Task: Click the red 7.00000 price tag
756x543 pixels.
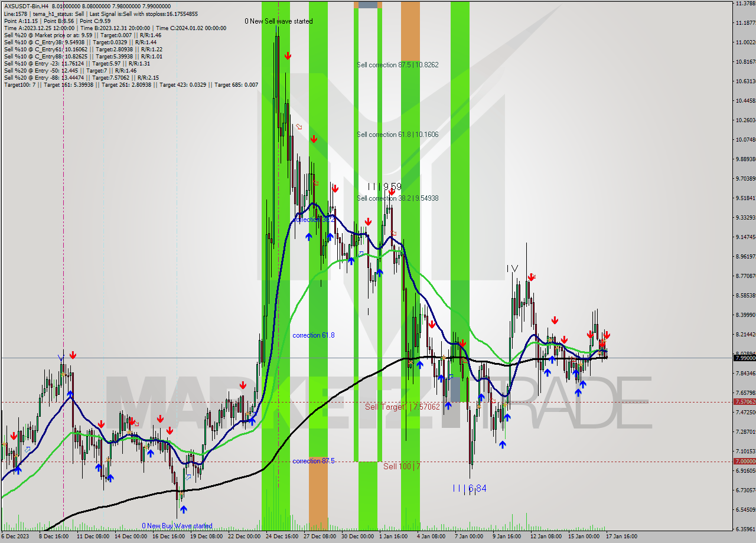Action: [745, 461]
